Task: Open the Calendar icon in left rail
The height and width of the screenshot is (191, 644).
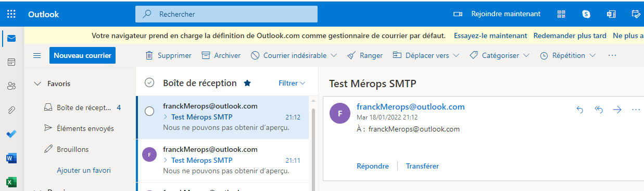Action: click(x=11, y=62)
